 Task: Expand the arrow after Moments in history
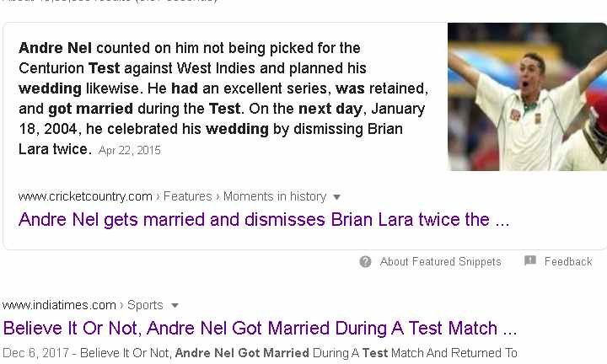(337, 197)
